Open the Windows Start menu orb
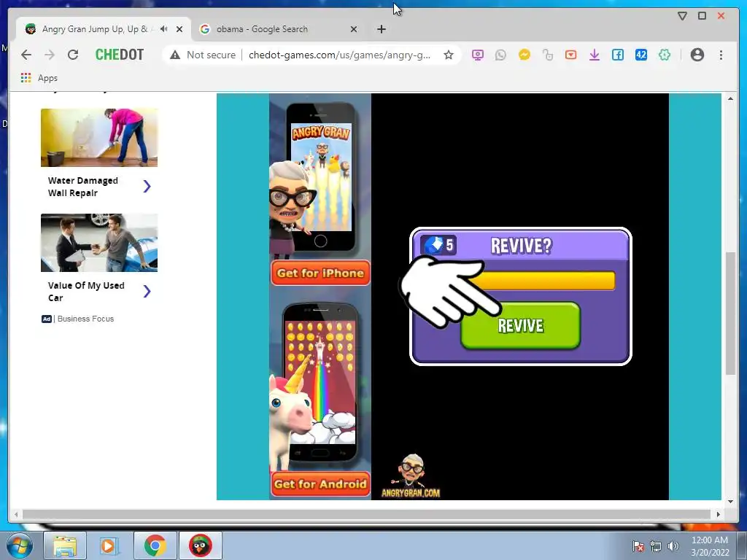 click(19, 545)
